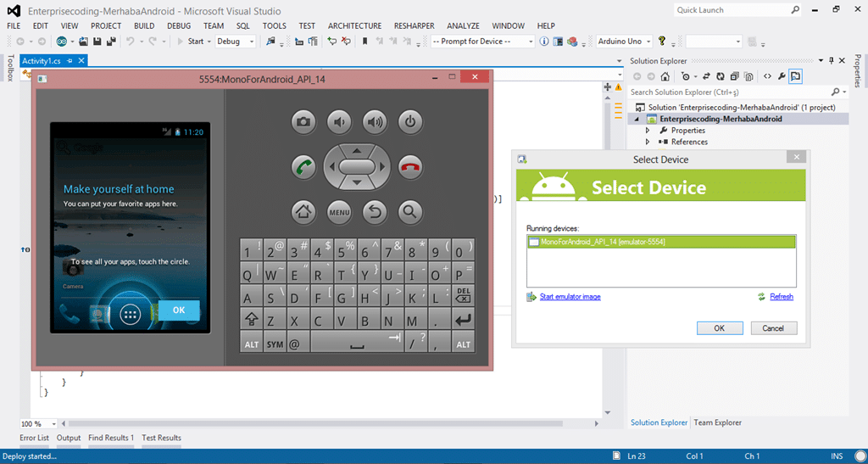Viewport: 868px width, 464px height.
Task: Click the emulator power button
Action: click(x=410, y=122)
